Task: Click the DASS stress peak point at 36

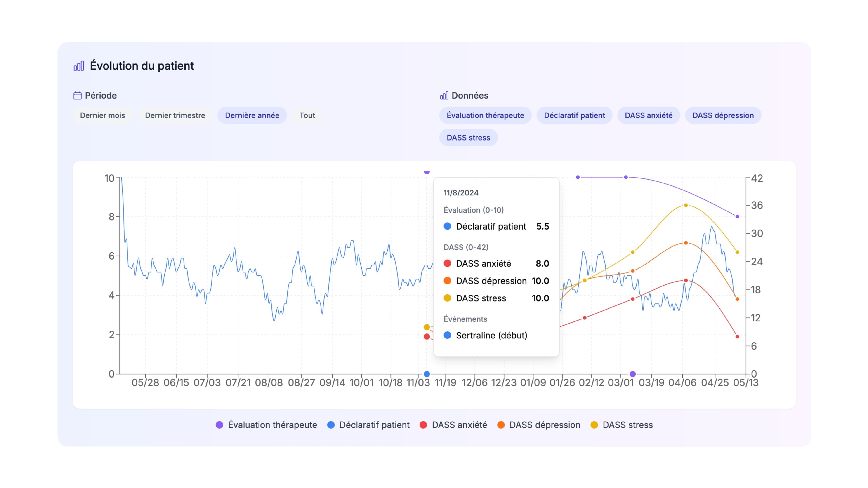Action: 686,205
